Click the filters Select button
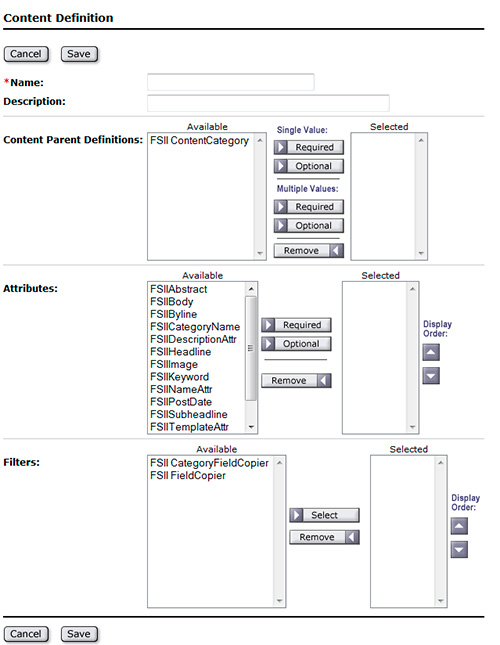 click(x=324, y=515)
